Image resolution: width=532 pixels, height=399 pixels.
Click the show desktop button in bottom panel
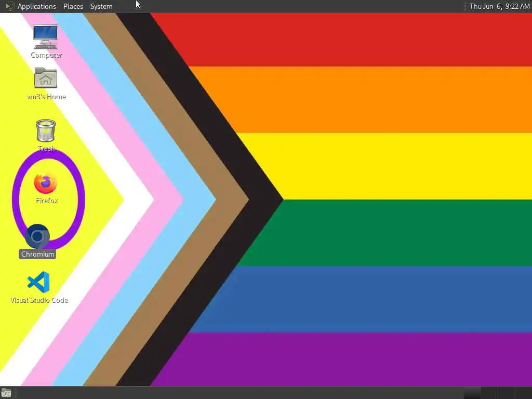6,393
